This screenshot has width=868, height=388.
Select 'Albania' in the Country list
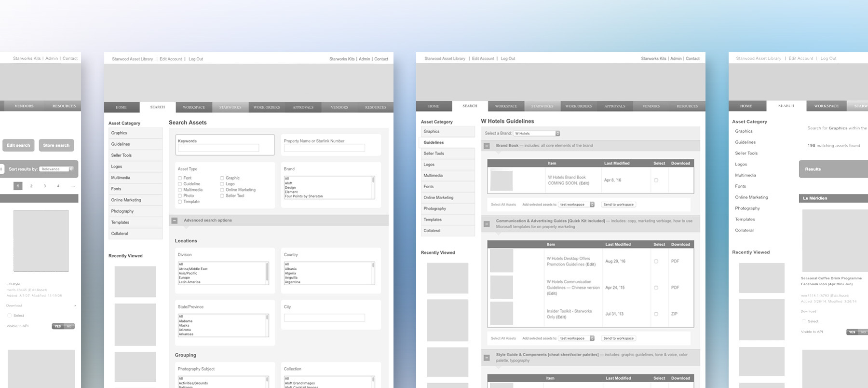pos(291,269)
